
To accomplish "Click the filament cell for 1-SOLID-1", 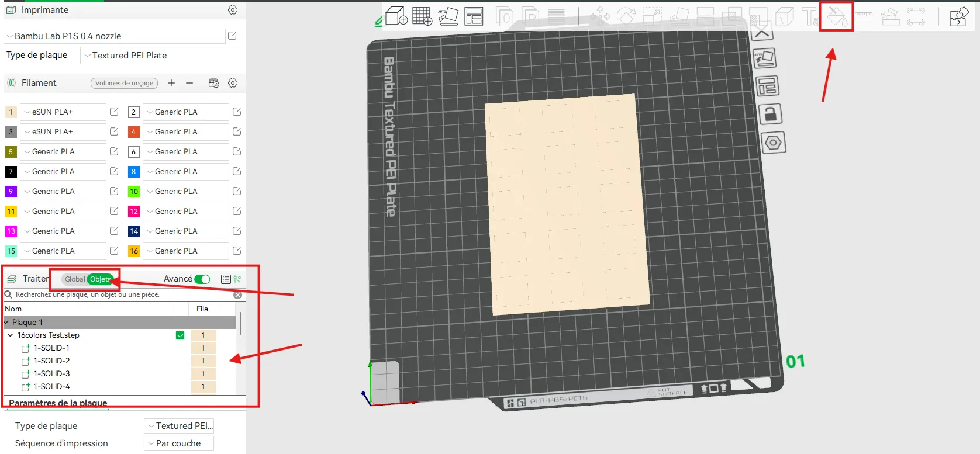I will (x=203, y=348).
